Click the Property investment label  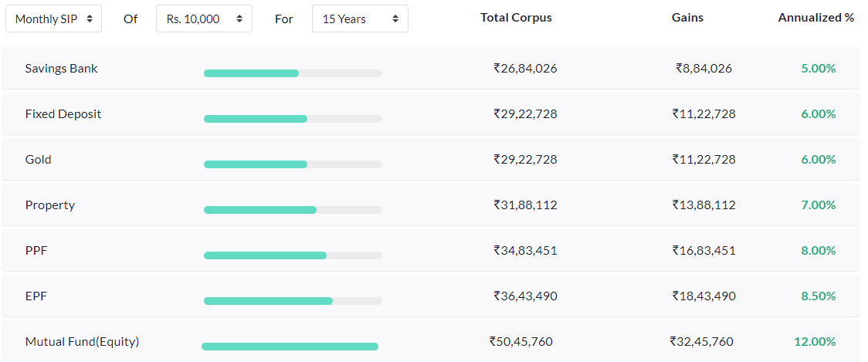point(50,205)
